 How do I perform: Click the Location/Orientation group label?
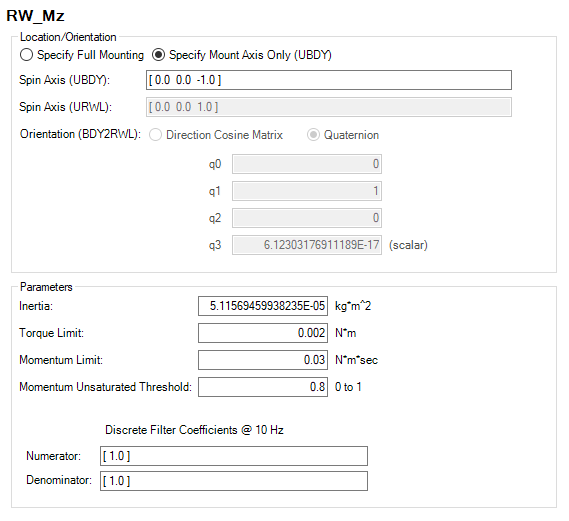coord(68,37)
